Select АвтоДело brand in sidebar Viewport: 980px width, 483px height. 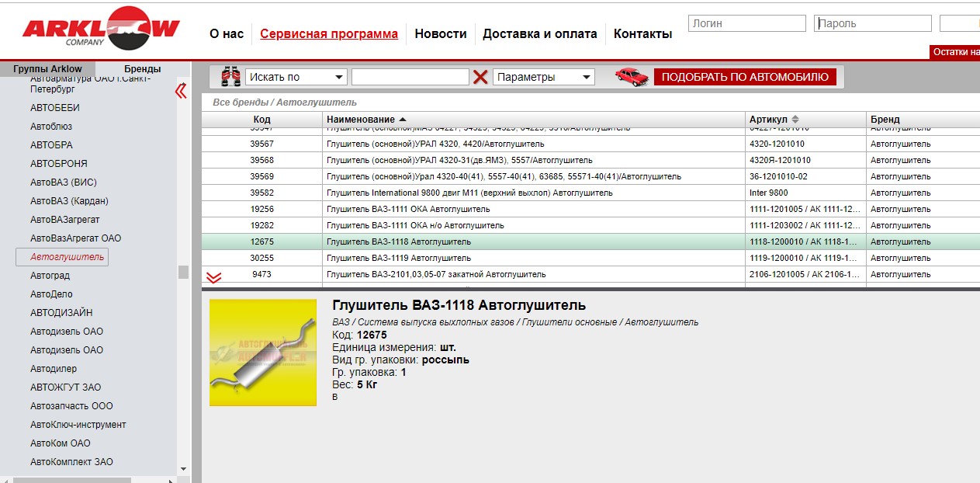coord(51,294)
